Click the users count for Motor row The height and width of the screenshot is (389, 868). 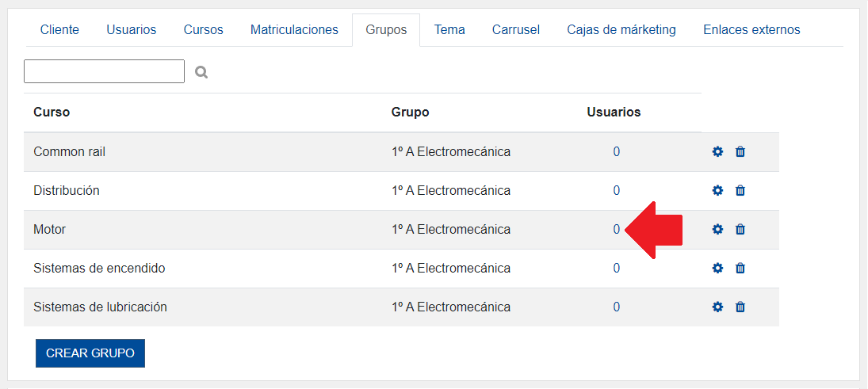pos(616,229)
